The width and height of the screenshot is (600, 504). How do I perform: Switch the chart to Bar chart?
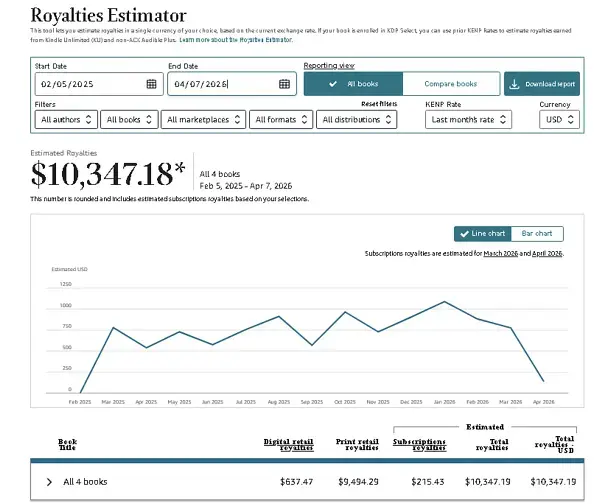[x=537, y=233]
